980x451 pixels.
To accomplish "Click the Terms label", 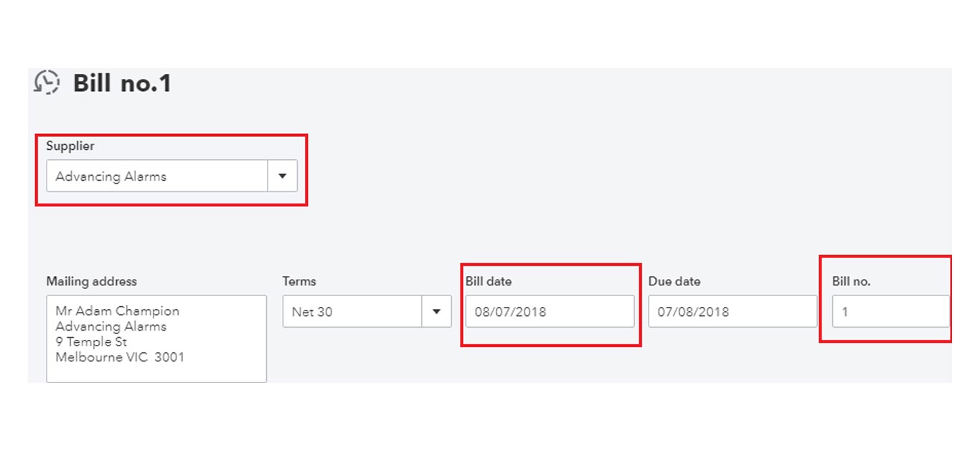I will tap(299, 281).
